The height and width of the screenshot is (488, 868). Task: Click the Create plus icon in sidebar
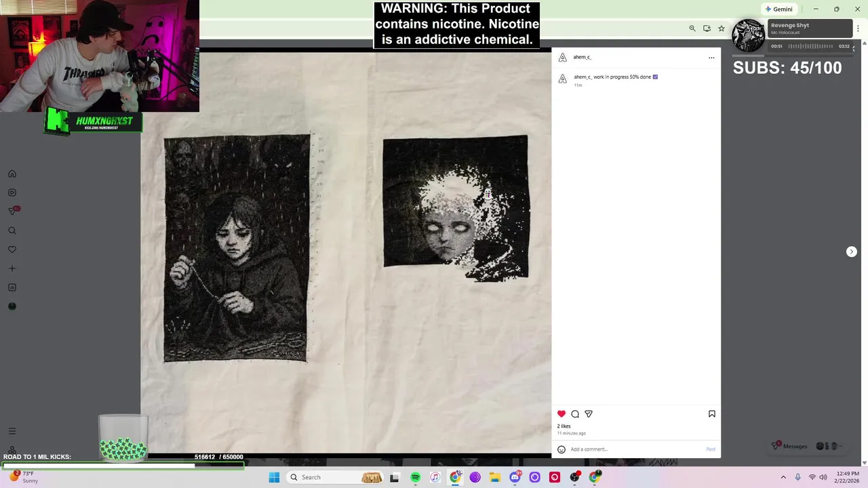point(12,268)
